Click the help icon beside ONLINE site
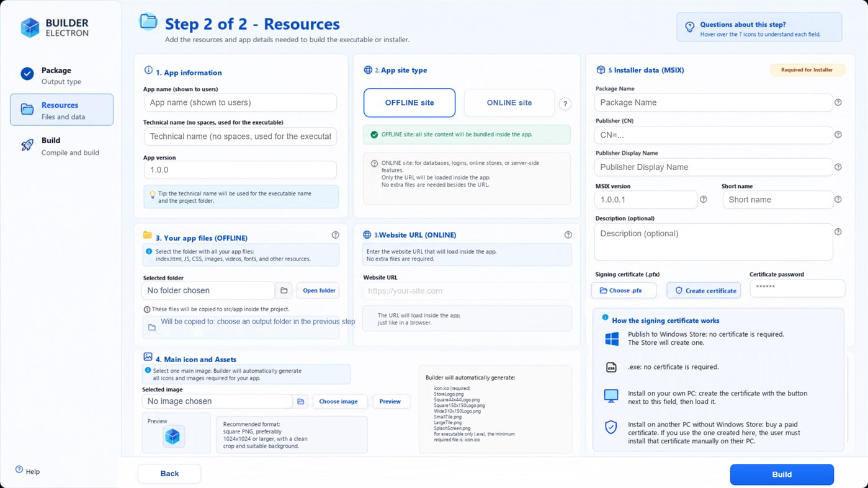This screenshot has height=488, width=868. pos(565,104)
